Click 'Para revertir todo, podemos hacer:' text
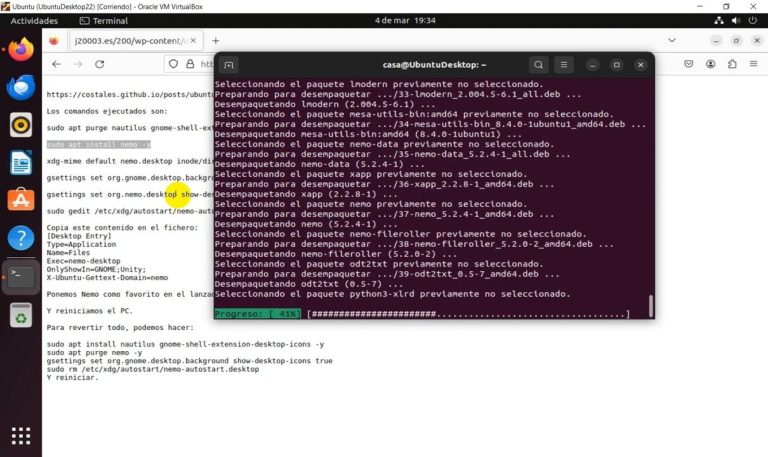 pos(120,328)
